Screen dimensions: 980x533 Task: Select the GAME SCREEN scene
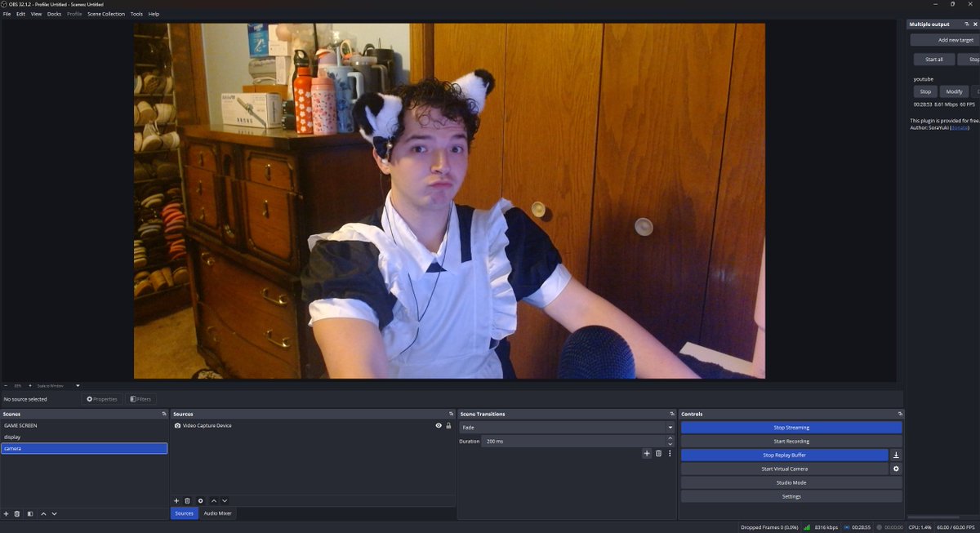tap(84, 425)
